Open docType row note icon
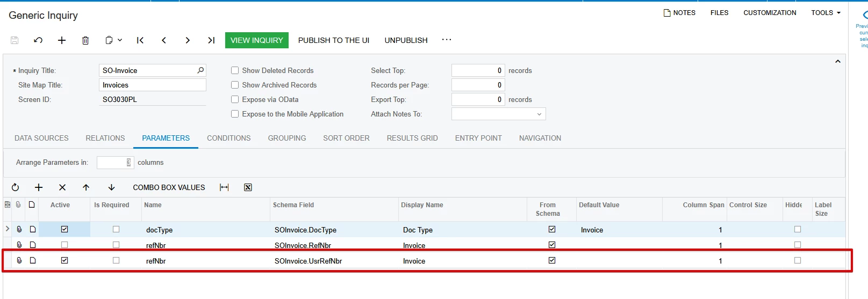 point(33,230)
